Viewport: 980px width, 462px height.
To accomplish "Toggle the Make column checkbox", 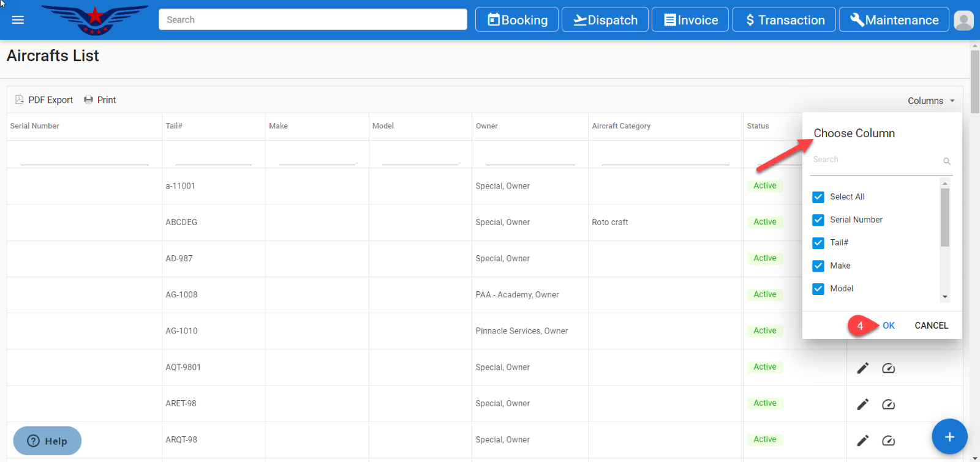I will click(x=818, y=266).
